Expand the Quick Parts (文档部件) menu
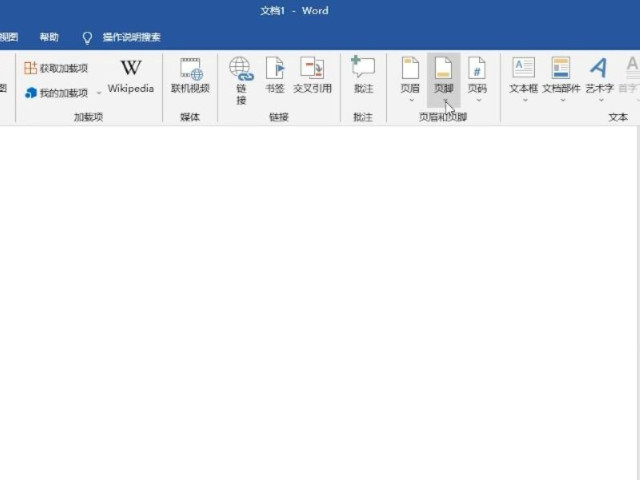 point(561,99)
